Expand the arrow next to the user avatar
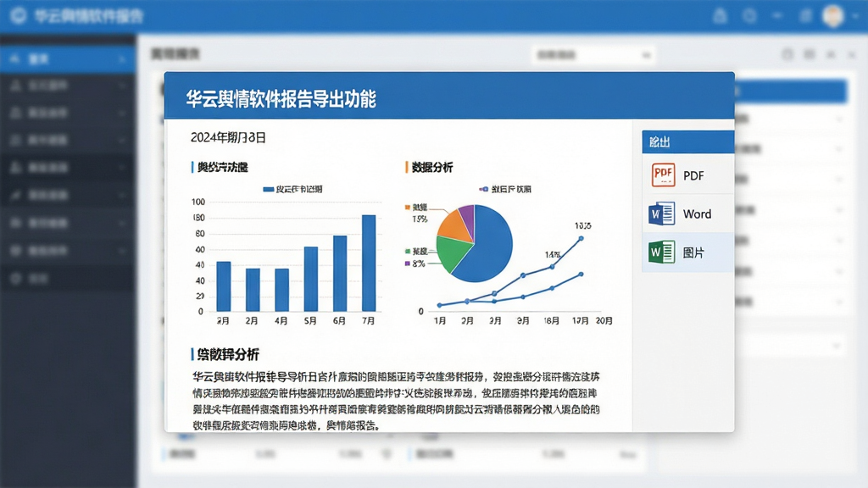868x488 pixels. coord(856,16)
